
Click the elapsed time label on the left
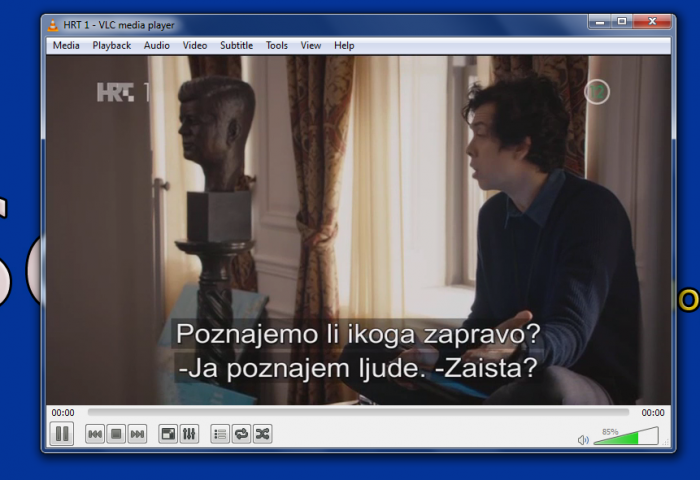[63, 413]
